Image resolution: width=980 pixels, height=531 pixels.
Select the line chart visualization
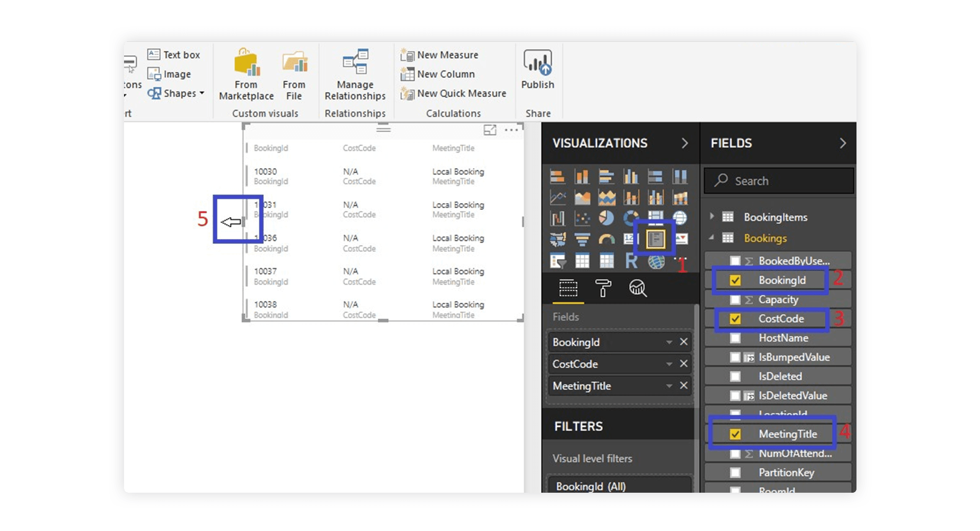(557, 197)
